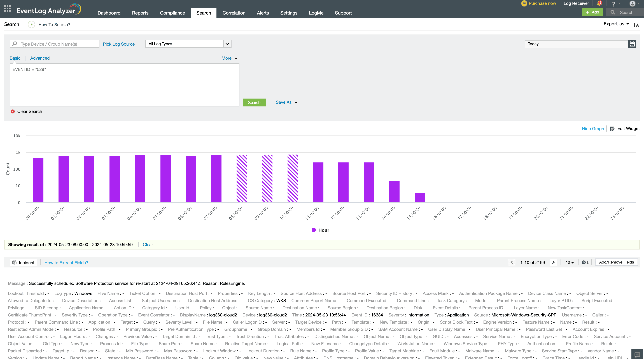Open the user profile avatar icon
The height and width of the screenshot is (359, 644).
(x=632, y=3)
